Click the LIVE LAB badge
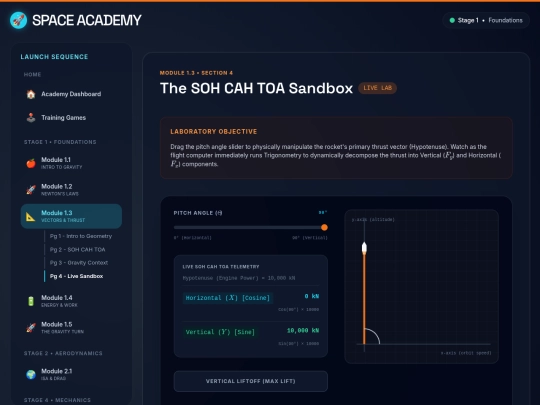Image resolution: width=540 pixels, height=405 pixels. (377, 88)
